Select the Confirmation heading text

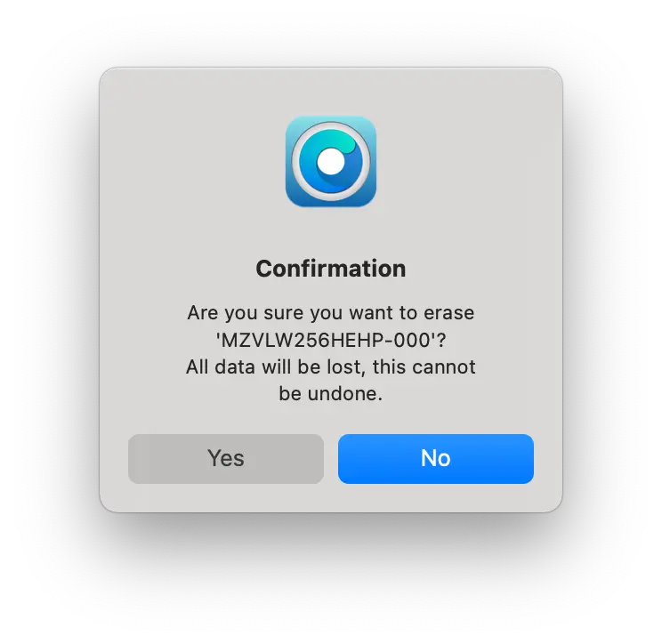tap(331, 269)
